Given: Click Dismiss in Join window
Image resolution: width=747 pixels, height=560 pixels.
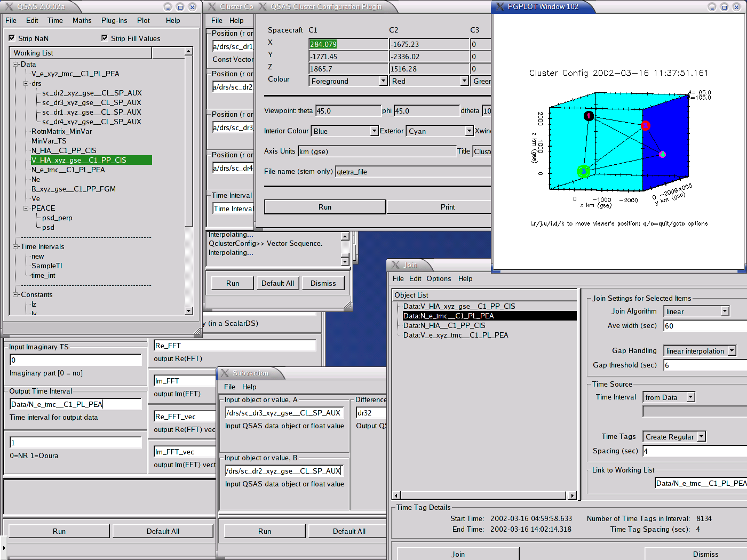Looking at the screenshot, I should pyautogui.click(x=705, y=554).
